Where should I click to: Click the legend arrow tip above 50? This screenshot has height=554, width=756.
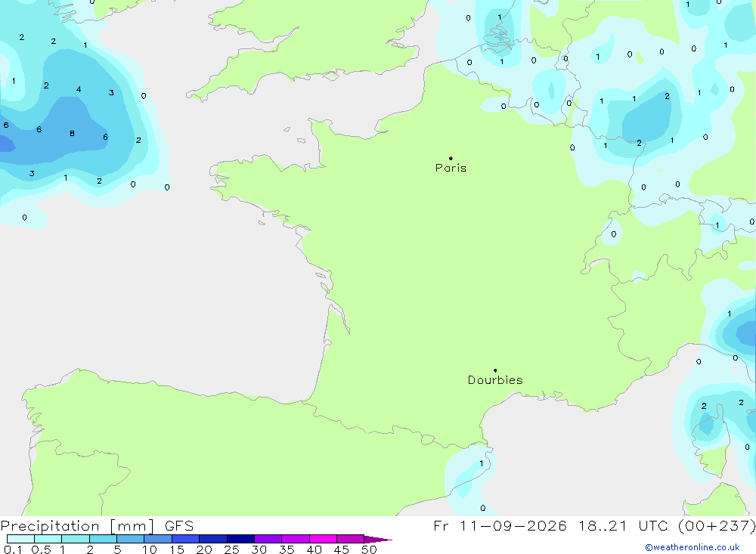click(379, 539)
